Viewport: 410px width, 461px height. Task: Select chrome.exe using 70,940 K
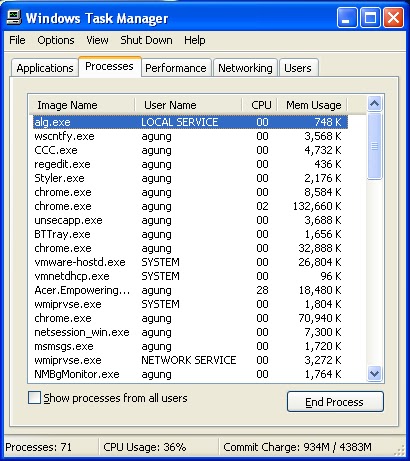coord(190,318)
